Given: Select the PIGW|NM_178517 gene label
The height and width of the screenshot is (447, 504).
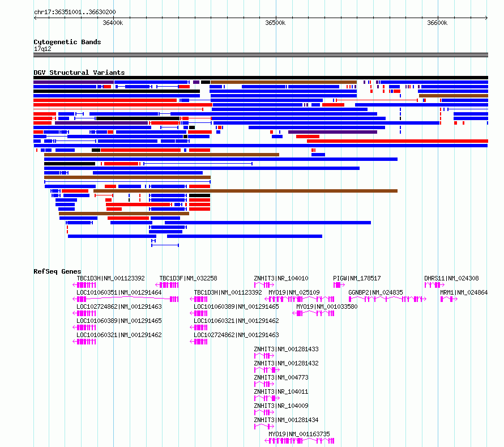Looking at the screenshot, I should tap(357, 278).
